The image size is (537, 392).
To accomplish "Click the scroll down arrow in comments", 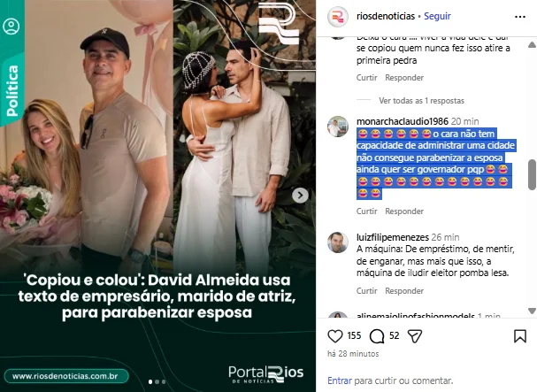I will [532, 311].
